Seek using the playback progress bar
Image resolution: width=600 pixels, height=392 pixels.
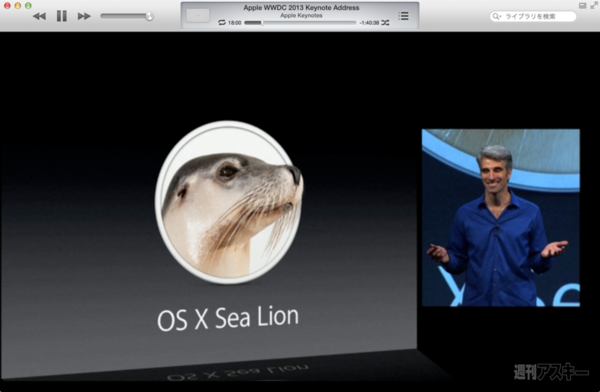click(300, 23)
